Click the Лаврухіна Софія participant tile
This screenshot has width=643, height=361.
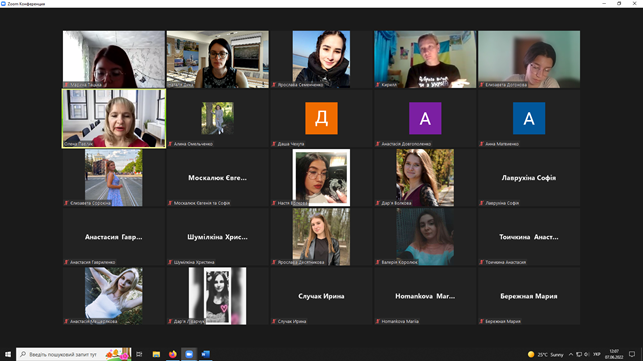click(529, 178)
